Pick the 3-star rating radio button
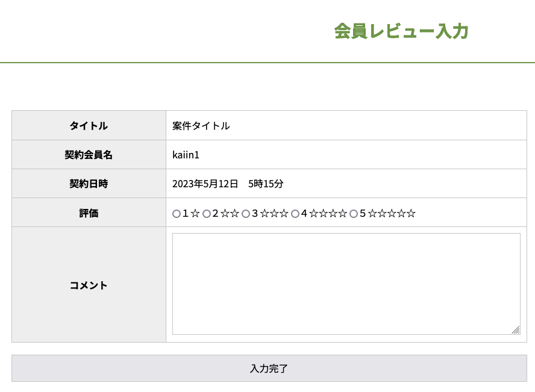The width and height of the screenshot is (535, 392). [246, 214]
